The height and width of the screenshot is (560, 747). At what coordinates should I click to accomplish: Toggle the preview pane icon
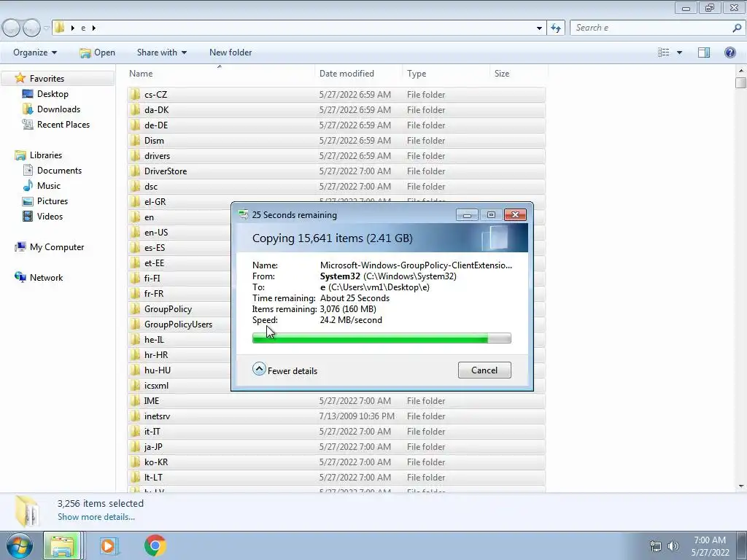click(704, 52)
